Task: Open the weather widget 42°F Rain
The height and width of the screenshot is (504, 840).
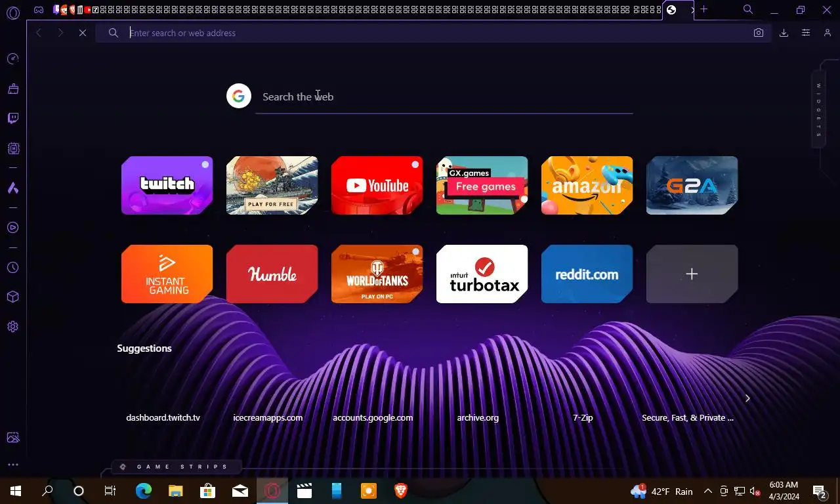Action: [x=661, y=491]
